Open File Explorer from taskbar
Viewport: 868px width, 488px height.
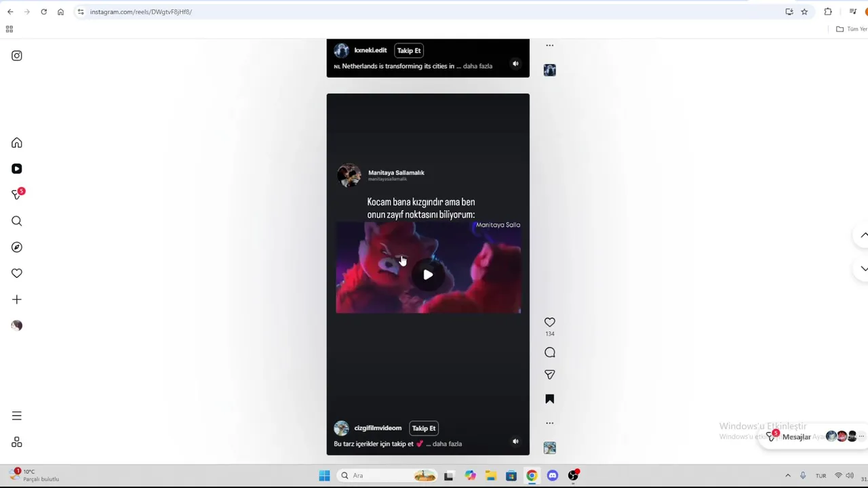490,476
